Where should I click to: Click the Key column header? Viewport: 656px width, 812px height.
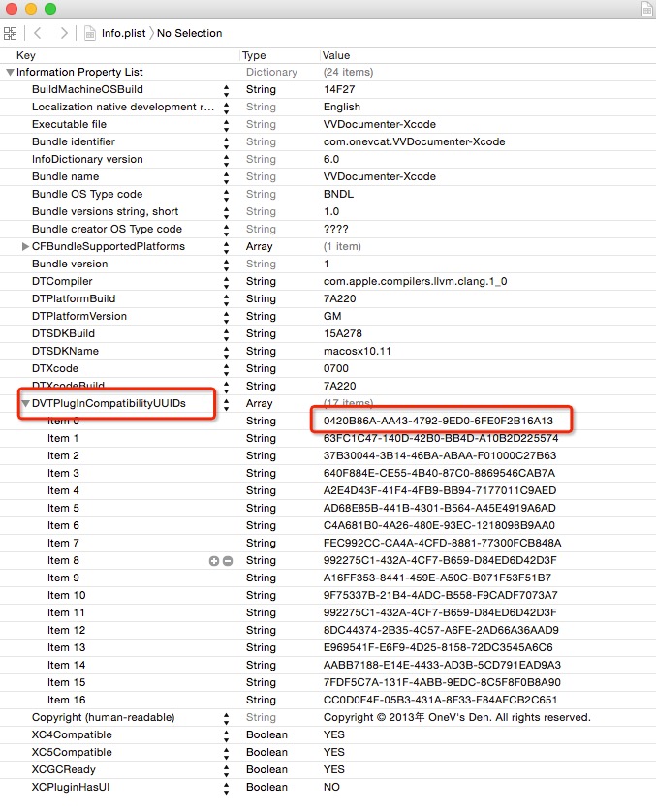coord(26,55)
